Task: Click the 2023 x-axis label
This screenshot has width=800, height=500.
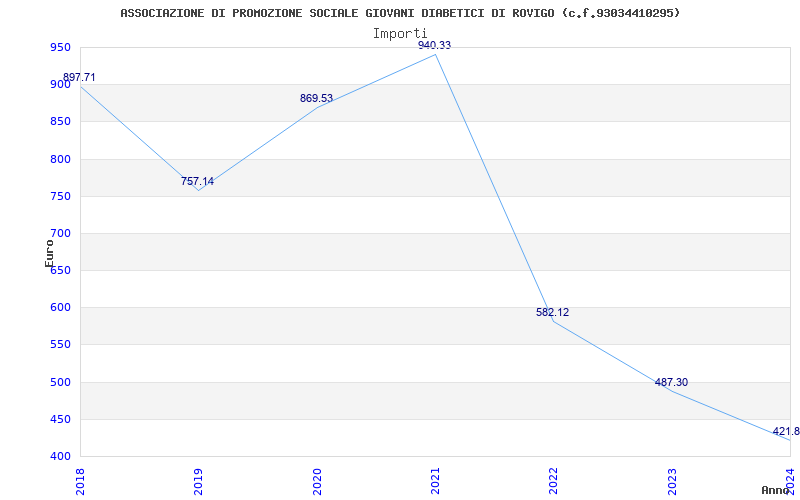Action: click(671, 482)
